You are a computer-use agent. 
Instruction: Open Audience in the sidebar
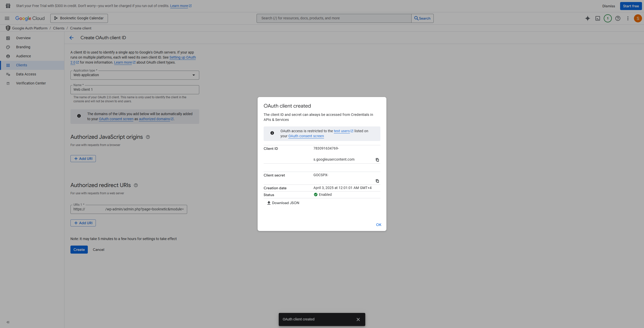point(32,56)
